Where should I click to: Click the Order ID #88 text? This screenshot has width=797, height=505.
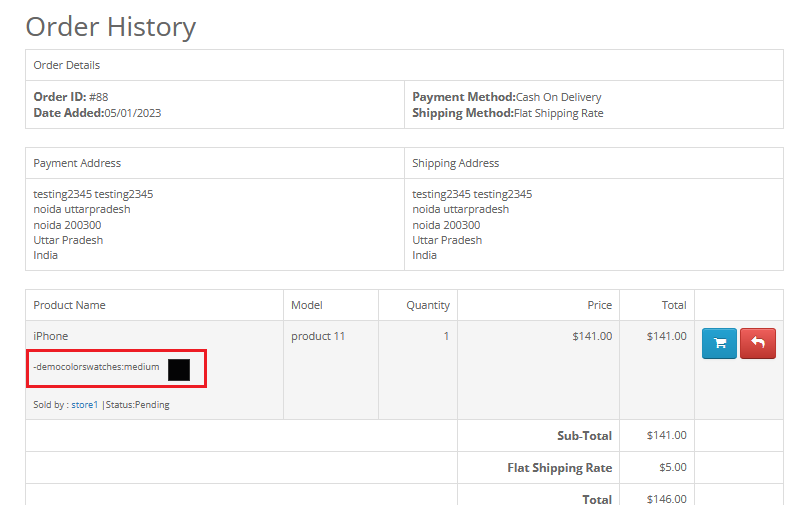71,97
